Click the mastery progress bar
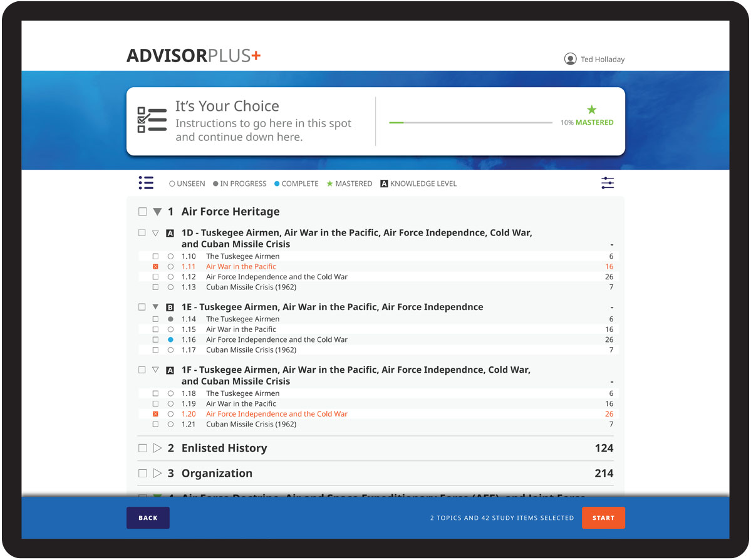Image resolution: width=751 pixels, height=560 pixels. pos(470,123)
